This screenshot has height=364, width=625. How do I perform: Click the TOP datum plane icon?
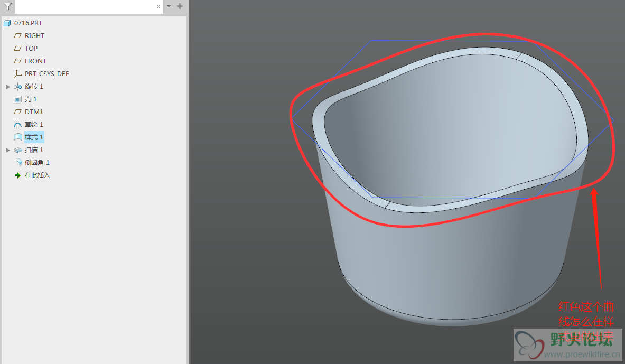(x=17, y=48)
